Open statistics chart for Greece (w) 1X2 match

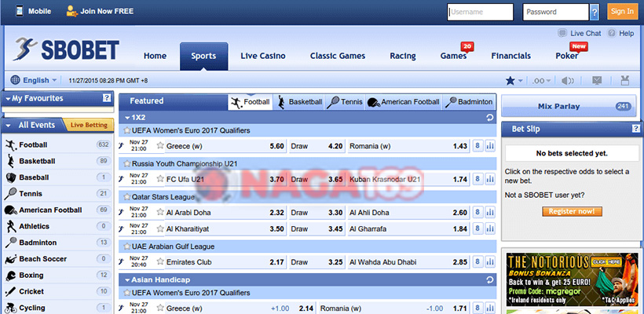pos(490,146)
